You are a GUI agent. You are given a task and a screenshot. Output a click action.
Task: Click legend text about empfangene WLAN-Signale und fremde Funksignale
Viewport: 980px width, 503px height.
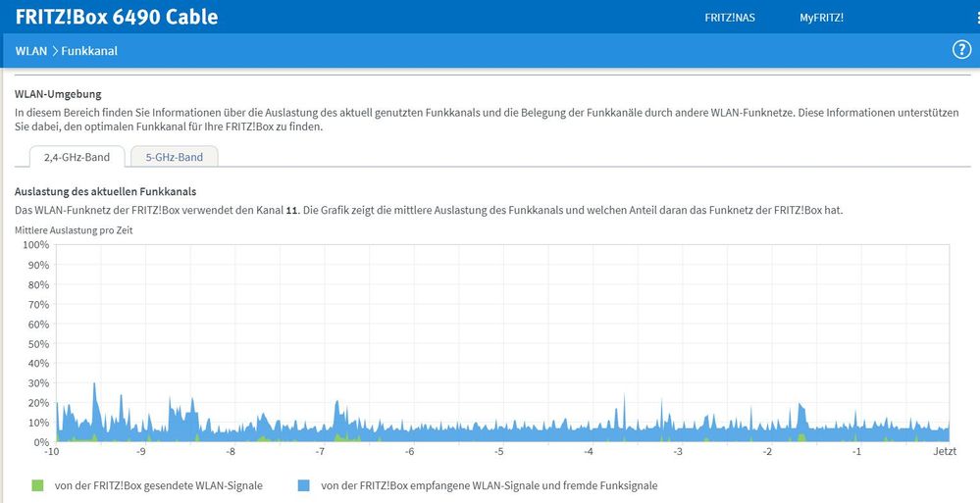coord(490,485)
